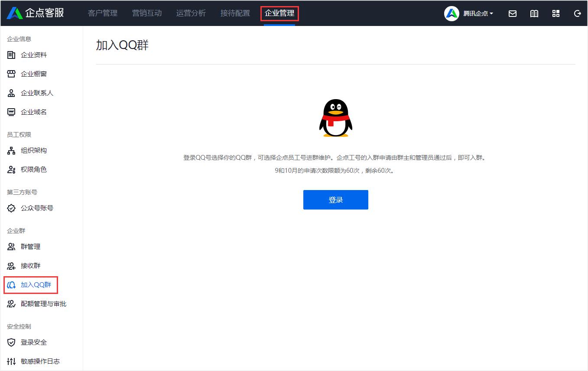Click the logout icon at top right
Image resolution: width=588 pixels, height=371 pixels.
click(577, 13)
